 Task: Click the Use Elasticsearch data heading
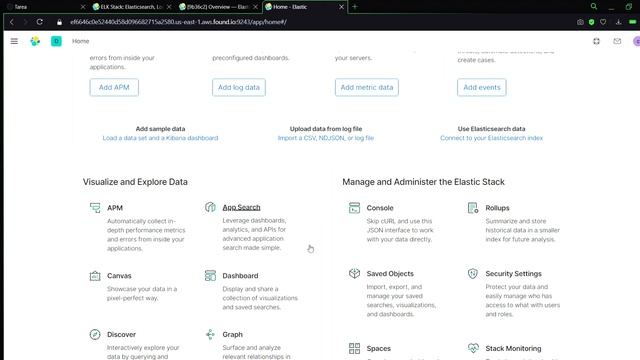(491, 129)
